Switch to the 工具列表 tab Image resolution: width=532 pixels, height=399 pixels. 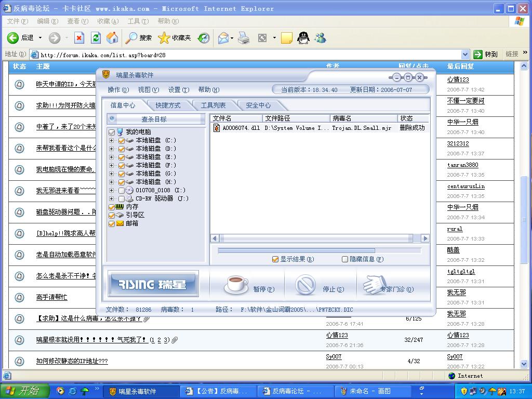pos(213,105)
